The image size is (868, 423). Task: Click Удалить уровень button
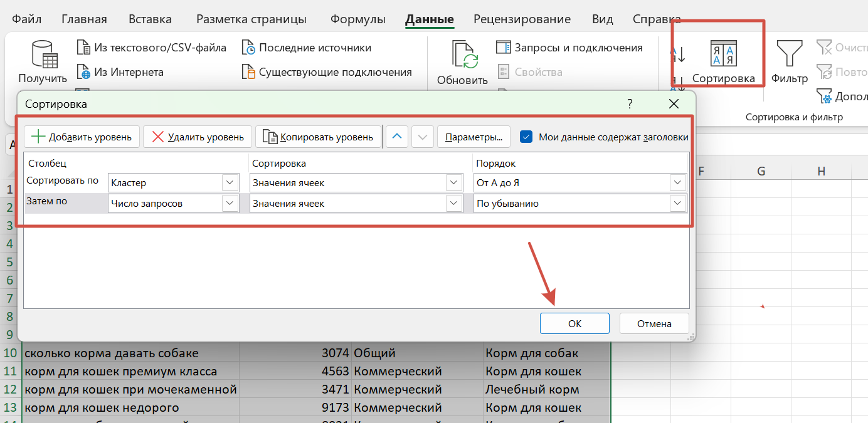point(198,137)
